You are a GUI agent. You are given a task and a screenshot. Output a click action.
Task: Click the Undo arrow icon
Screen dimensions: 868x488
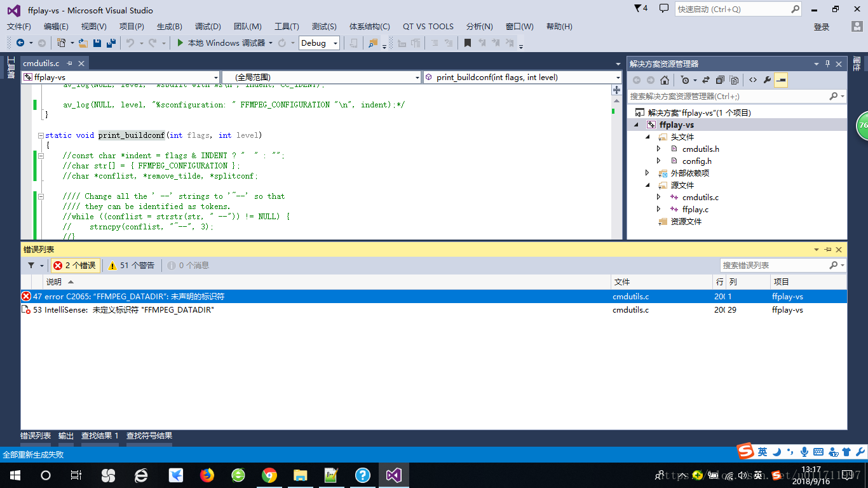pyautogui.click(x=130, y=43)
